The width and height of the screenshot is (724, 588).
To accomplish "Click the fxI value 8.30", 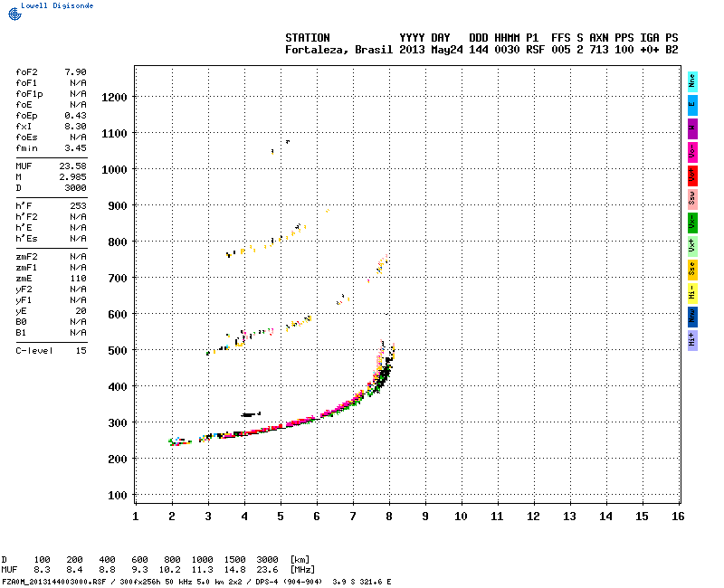I will 75,127.
